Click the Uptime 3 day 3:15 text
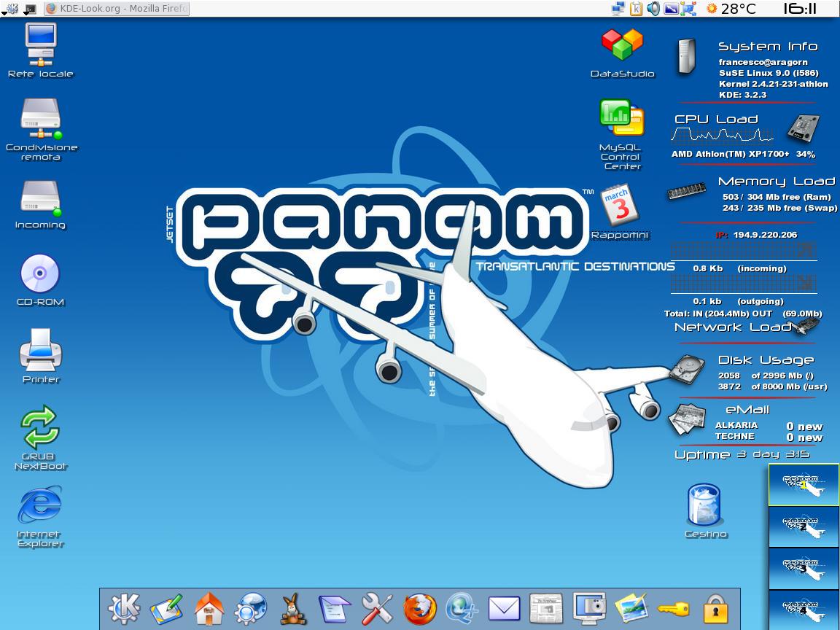 742,454
